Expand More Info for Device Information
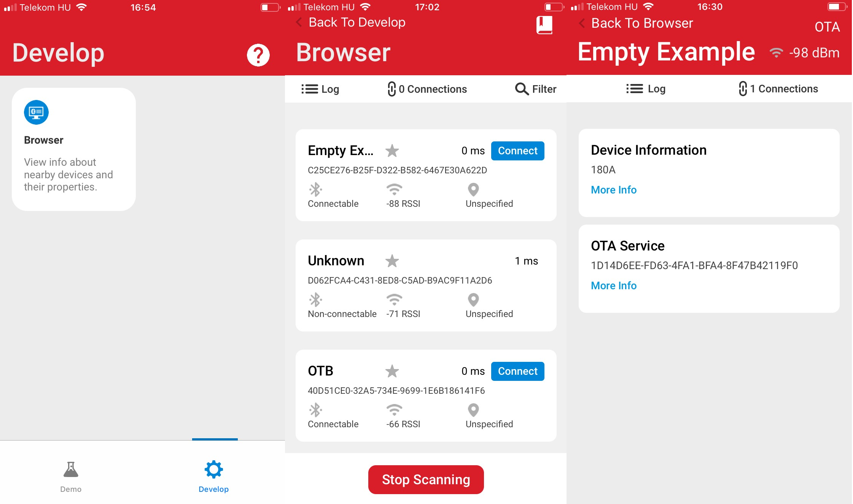The height and width of the screenshot is (504, 853). point(613,190)
